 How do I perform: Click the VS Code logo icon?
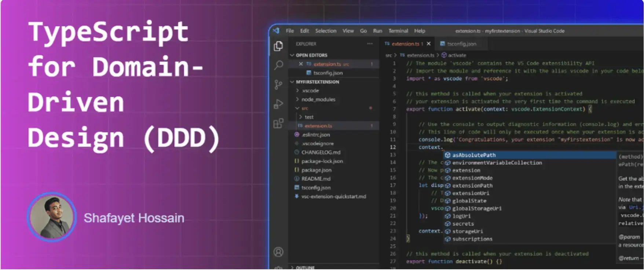coord(276,31)
